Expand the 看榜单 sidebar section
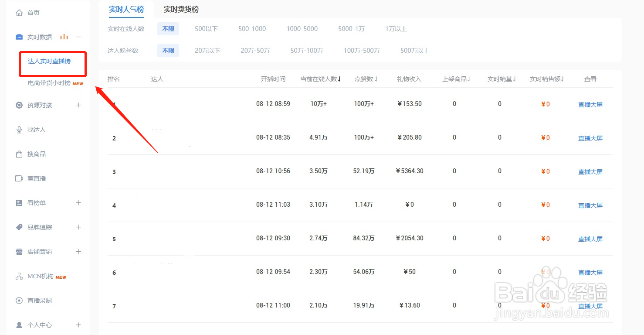Image resolution: width=644 pixels, height=335 pixels. [78, 203]
